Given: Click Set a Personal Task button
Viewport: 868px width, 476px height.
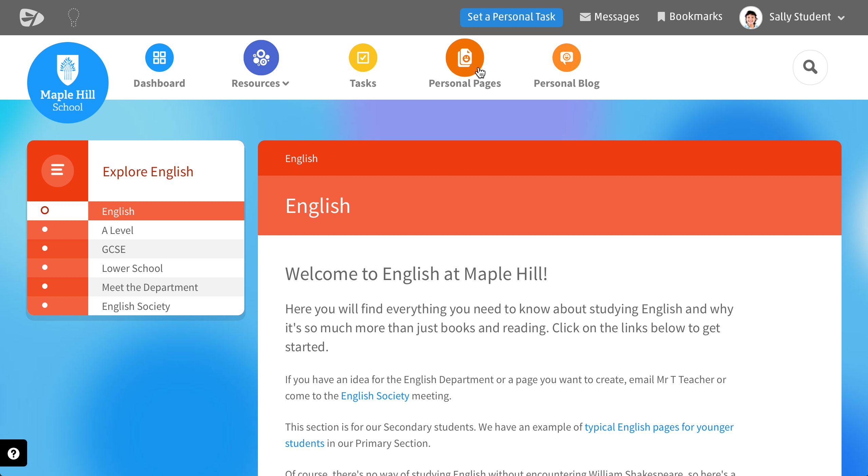Looking at the screenshot, I should click(x=511, y=17).
